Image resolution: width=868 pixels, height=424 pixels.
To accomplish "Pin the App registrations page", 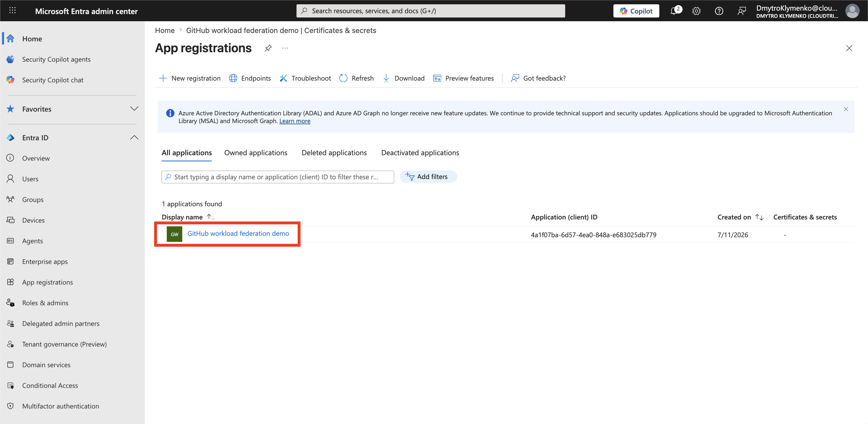I will point(268,48).
